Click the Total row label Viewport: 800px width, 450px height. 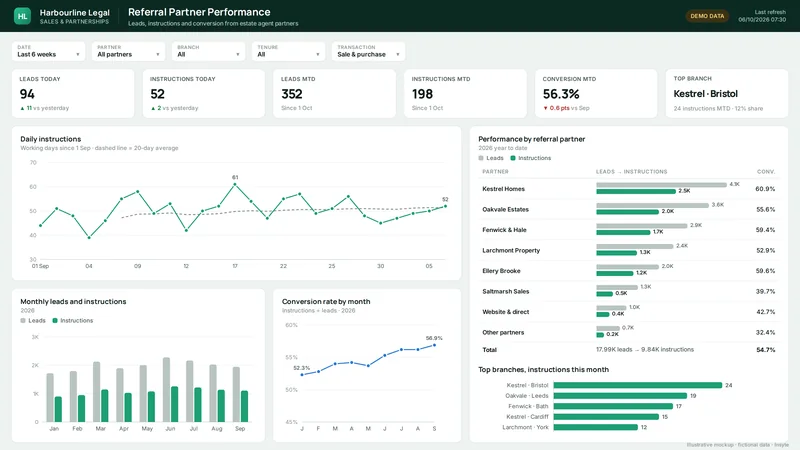[x=489, y=350]
